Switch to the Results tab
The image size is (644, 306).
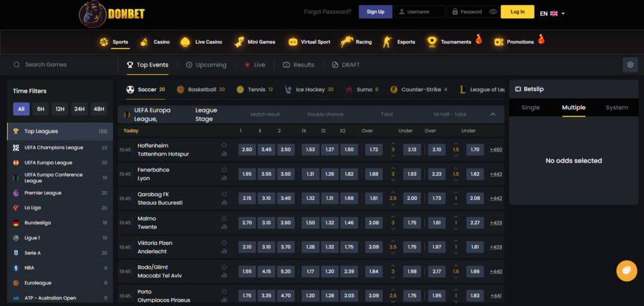[299, 65]
